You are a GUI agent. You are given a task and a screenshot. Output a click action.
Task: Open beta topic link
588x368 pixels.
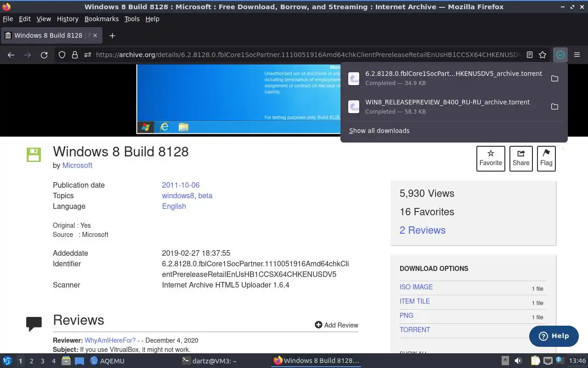(x=205, y=195)
